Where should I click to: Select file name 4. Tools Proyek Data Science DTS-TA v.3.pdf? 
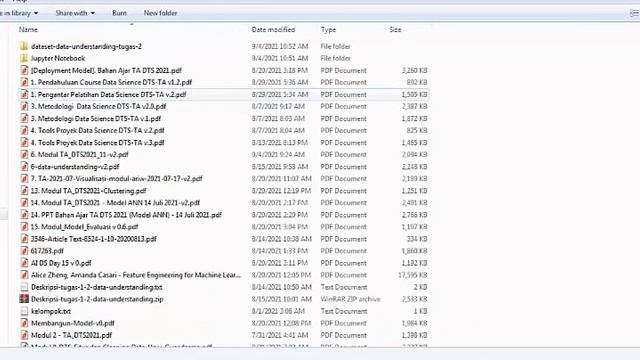pos(98,142)
